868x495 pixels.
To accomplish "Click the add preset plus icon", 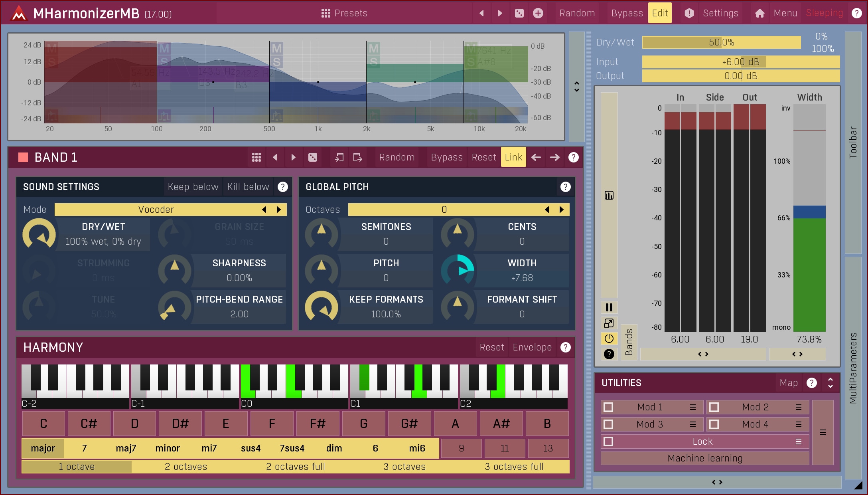I will coord(538,13).
